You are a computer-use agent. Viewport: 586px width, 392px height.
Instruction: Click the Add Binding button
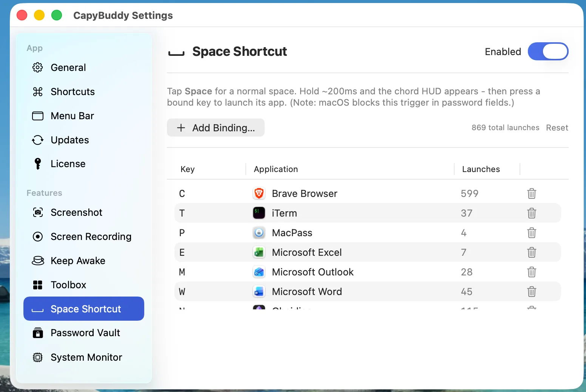pos(216,128)
